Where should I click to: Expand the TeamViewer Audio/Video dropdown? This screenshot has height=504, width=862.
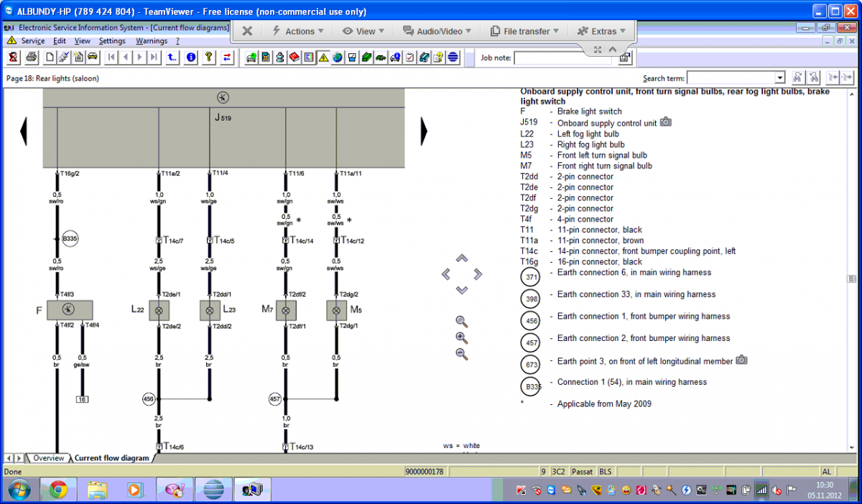pyautogui.click(x=437, y=31)
